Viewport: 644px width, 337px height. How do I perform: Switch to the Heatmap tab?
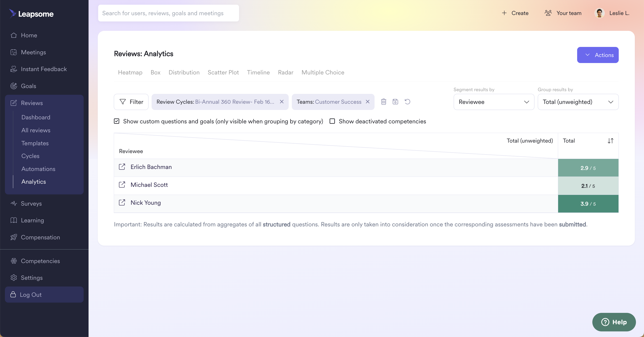130,72
